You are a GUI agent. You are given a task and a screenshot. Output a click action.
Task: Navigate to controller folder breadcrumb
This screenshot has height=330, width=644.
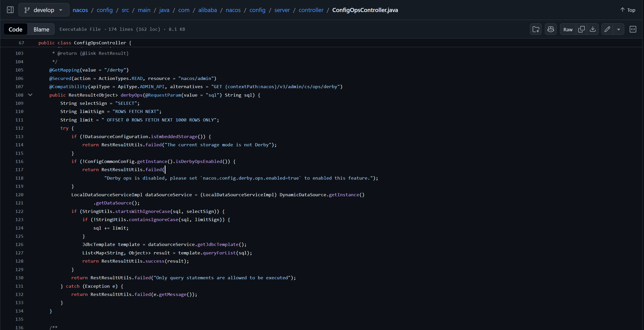[x=311, y=10]
